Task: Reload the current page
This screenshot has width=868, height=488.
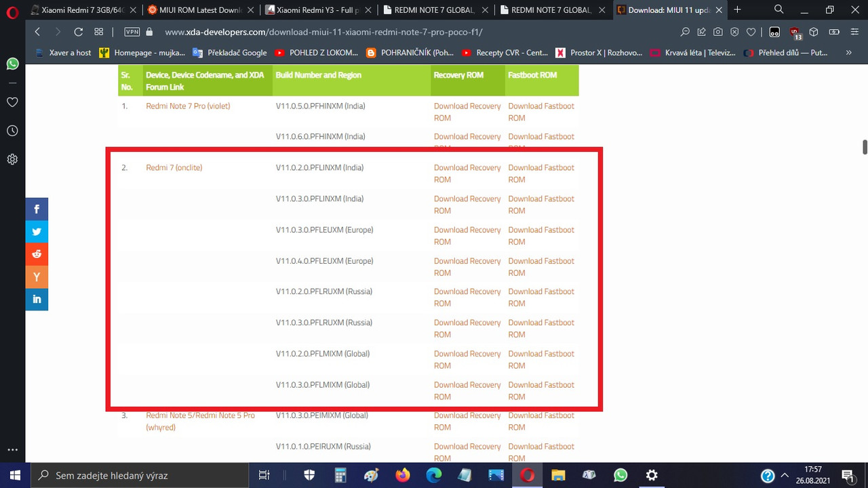Action: 78,32
